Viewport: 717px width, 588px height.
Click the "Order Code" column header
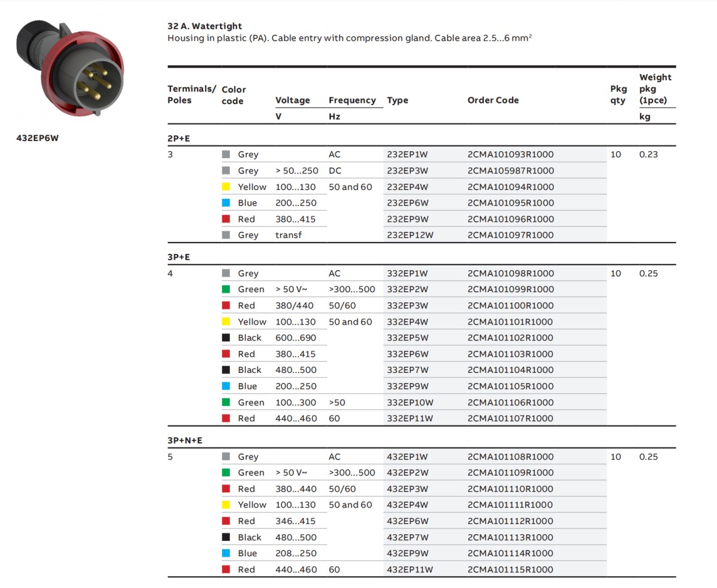tap(493, 100)
